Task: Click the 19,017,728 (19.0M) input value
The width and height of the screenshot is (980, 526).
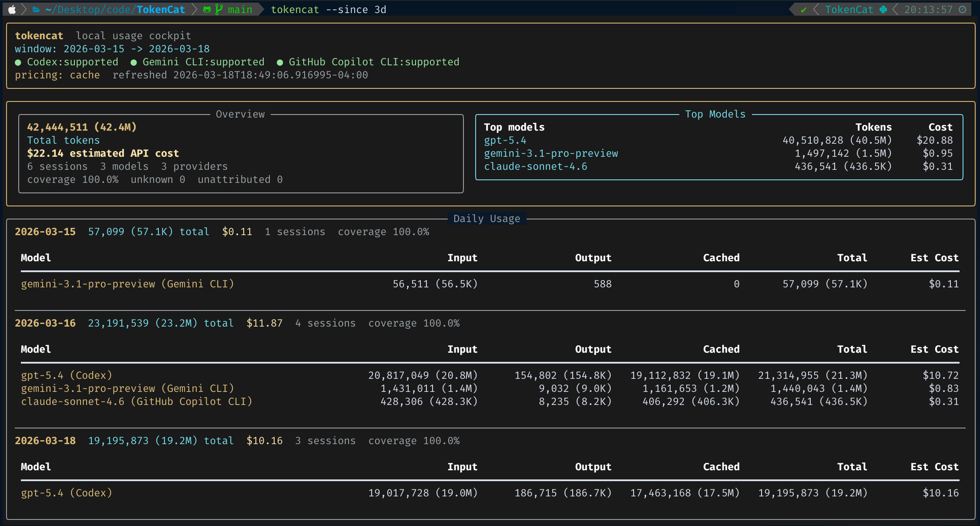Action: tap(423, 493)
